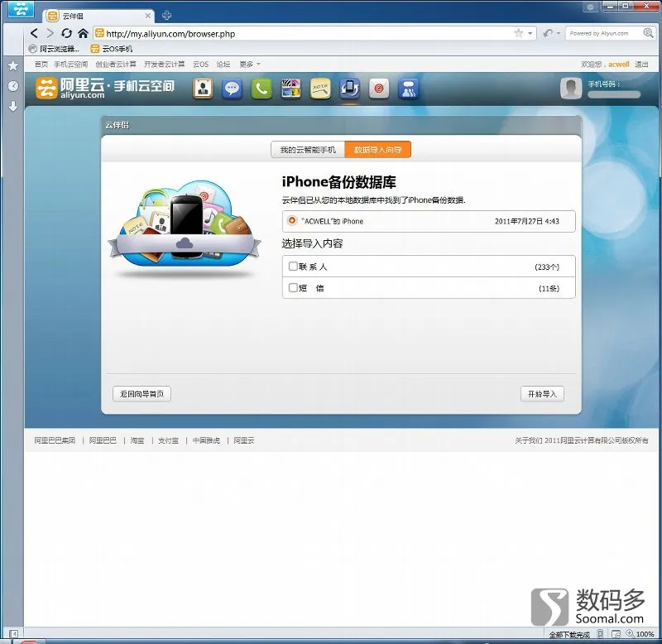Open 关于我们 footer link
662x644 pixels.
click(x=529, y=440)
